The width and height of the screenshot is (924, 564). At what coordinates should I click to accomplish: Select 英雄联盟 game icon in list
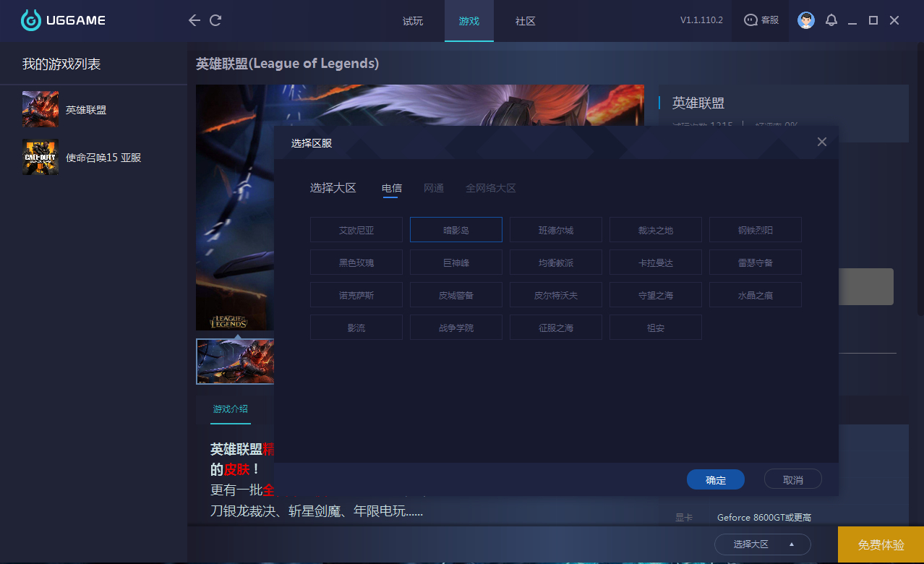40,109
